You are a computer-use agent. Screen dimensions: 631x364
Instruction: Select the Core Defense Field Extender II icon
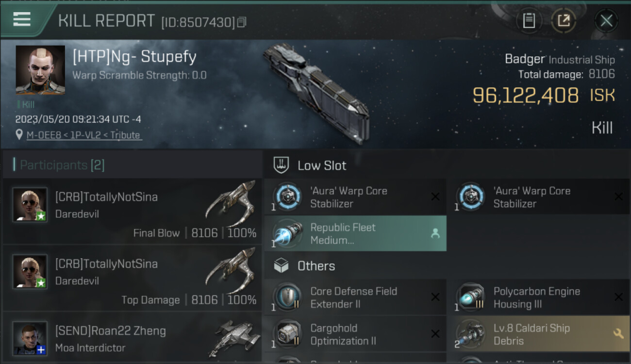tap(287, 297)
